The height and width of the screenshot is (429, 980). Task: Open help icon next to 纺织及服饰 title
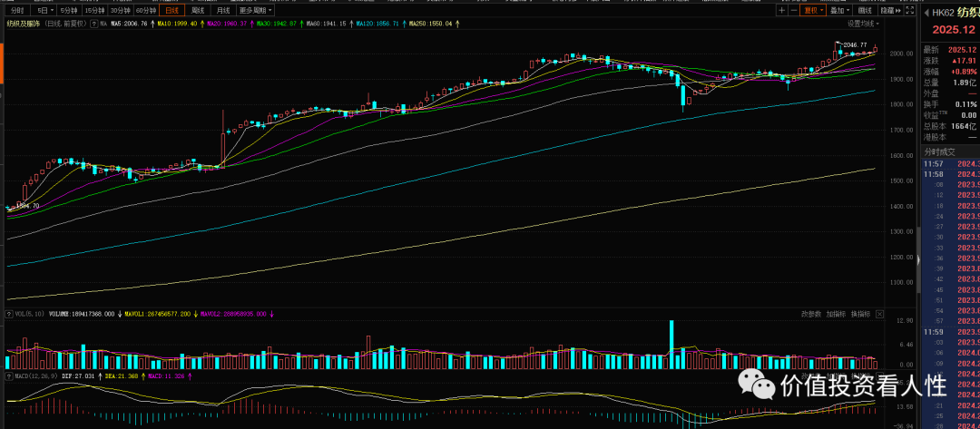pyautogui.click(x=93, y=24)
